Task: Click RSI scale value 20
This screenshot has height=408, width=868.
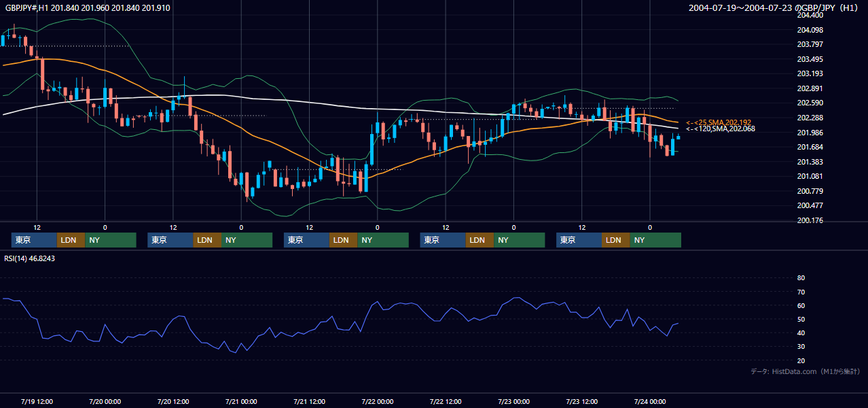Action: coord(801,360)
